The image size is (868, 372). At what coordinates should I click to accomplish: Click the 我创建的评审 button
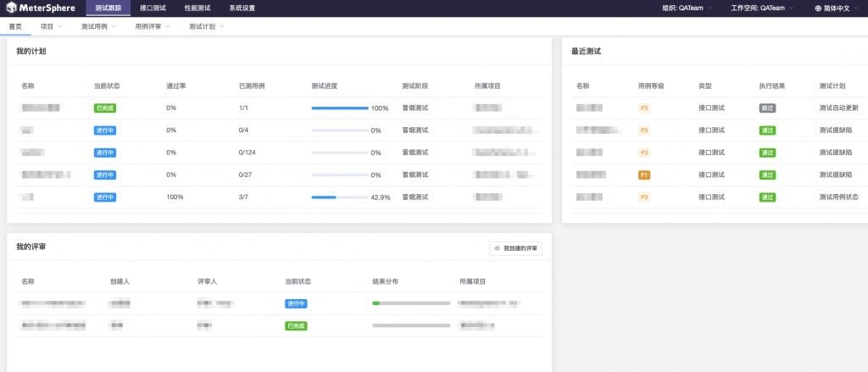pyautogui.click(x=515, y=248)
